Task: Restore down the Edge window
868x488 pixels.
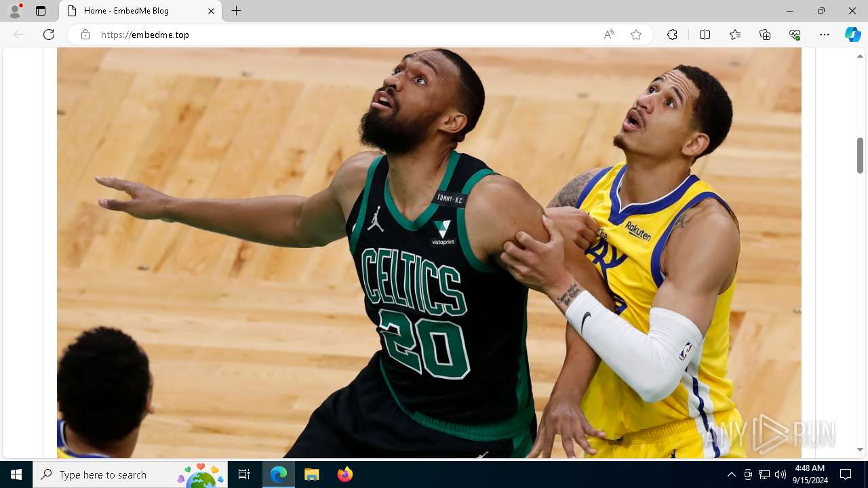Action: point(821,11)
